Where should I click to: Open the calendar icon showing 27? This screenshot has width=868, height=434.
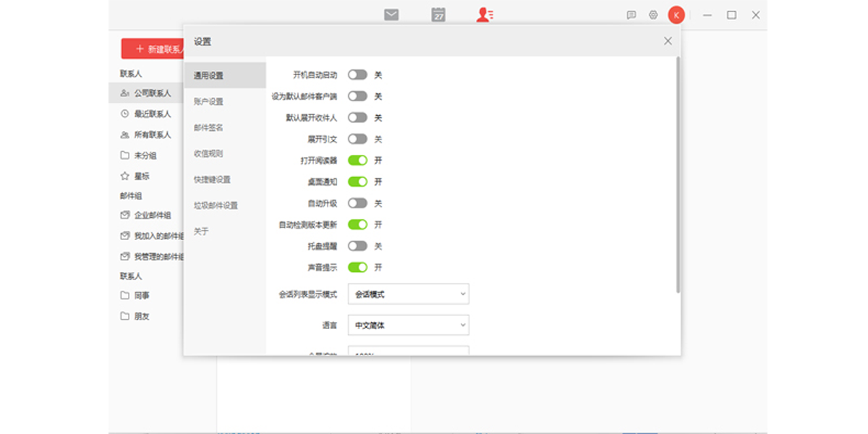point(438,14)
